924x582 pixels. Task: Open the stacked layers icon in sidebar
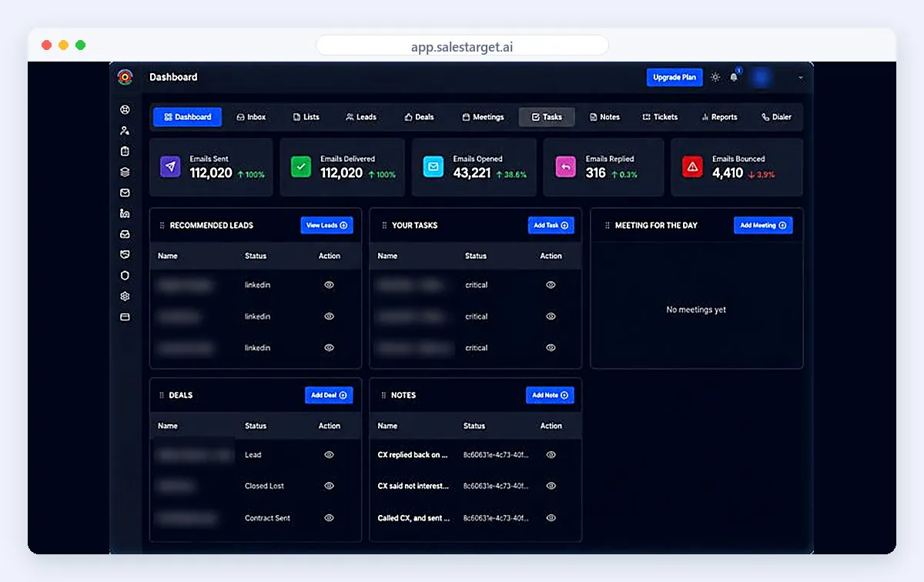pos(125,172)
